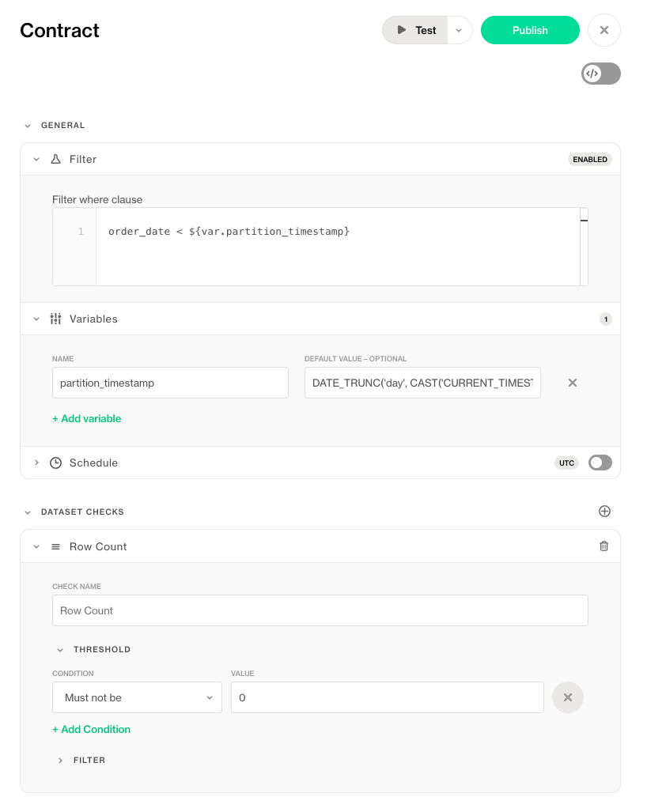Expand the Schedule section
The image size is (647, 812).
coord(36,463)
